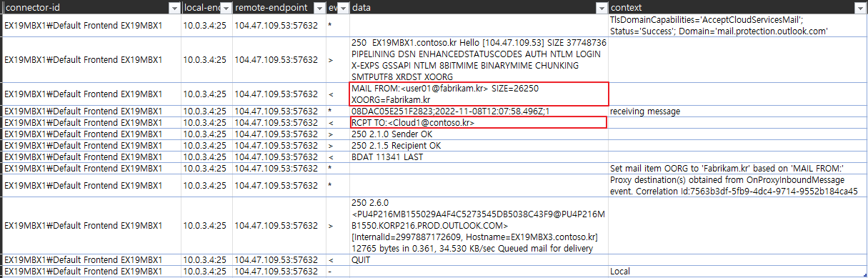Select the data header cell
This screenshot has height=278, width=868.
(x=479, y=8)
